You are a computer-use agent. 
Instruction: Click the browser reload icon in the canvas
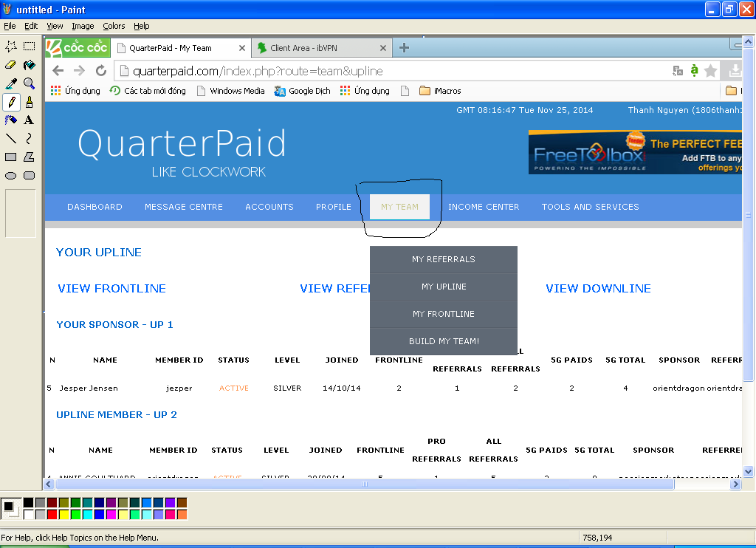pyautogui.click(x=100, y=71)
